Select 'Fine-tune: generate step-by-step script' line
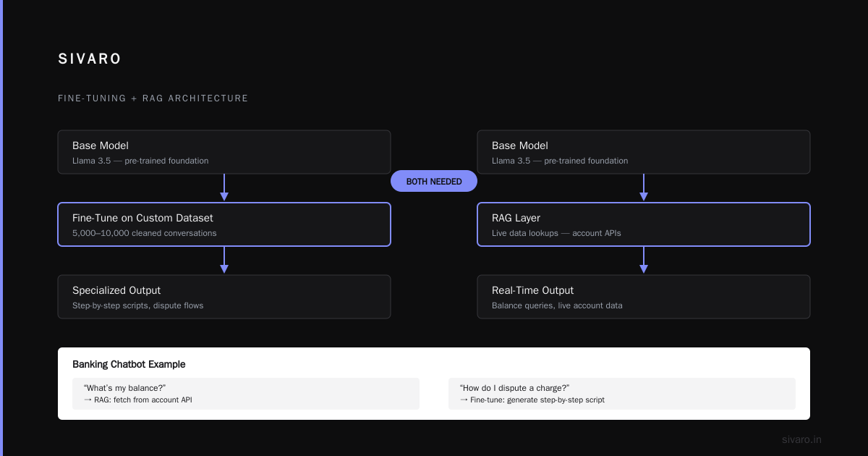Viewport: 868px width, 456px height. 532,400
